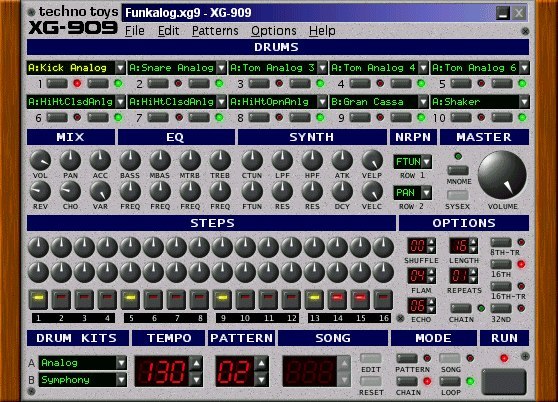Viewport: 558px width, 402px height.
Task: Toggle step 1 button
Action: click(x=38, y=299)
